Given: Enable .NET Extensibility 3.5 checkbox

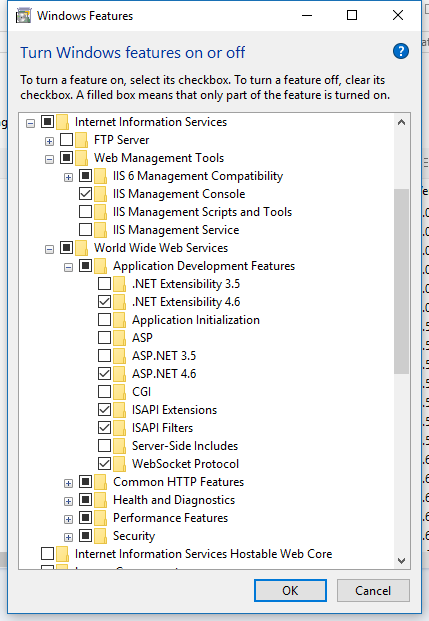Looking at the screenshot, I should click(105, 283).
